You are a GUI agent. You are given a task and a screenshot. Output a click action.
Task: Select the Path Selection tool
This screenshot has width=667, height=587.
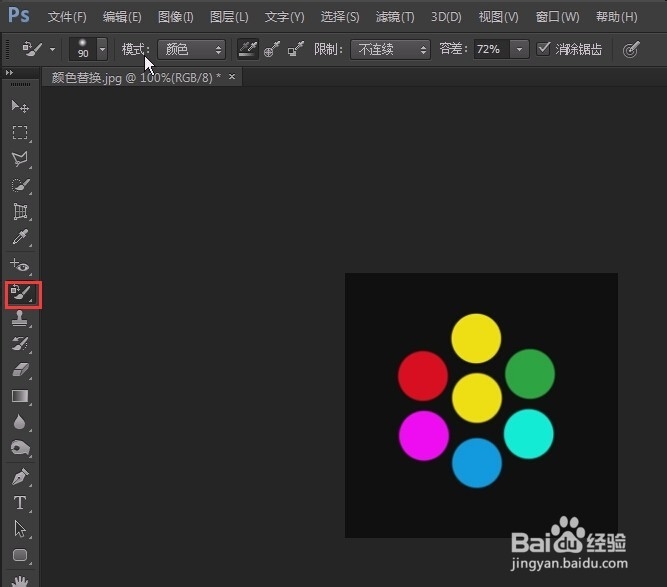tap(20, 529)
